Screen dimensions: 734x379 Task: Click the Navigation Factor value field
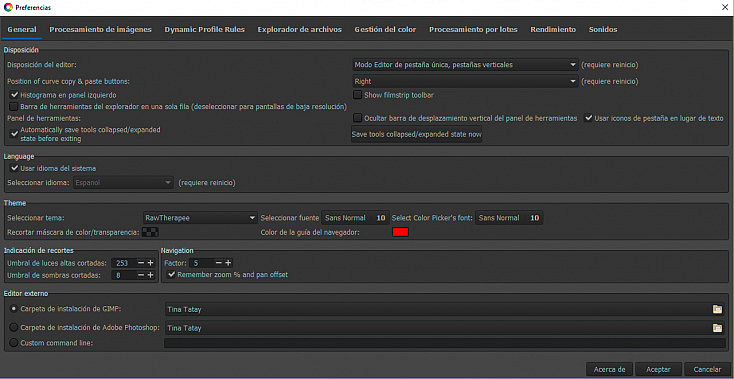pyautogui.click(x=201, y=263)
